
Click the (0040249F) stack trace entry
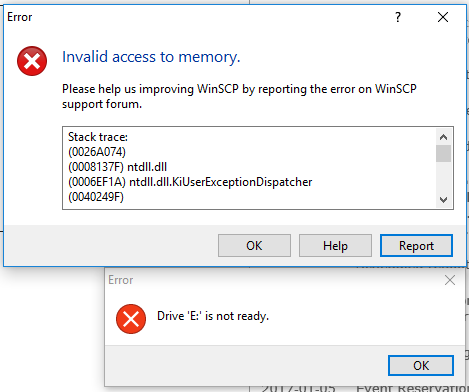[96, 197]
